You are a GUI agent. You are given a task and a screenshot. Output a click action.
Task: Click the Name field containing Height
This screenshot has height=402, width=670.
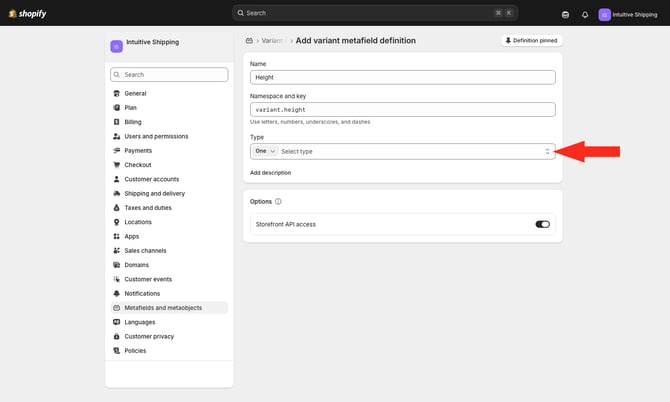[403, 78]
